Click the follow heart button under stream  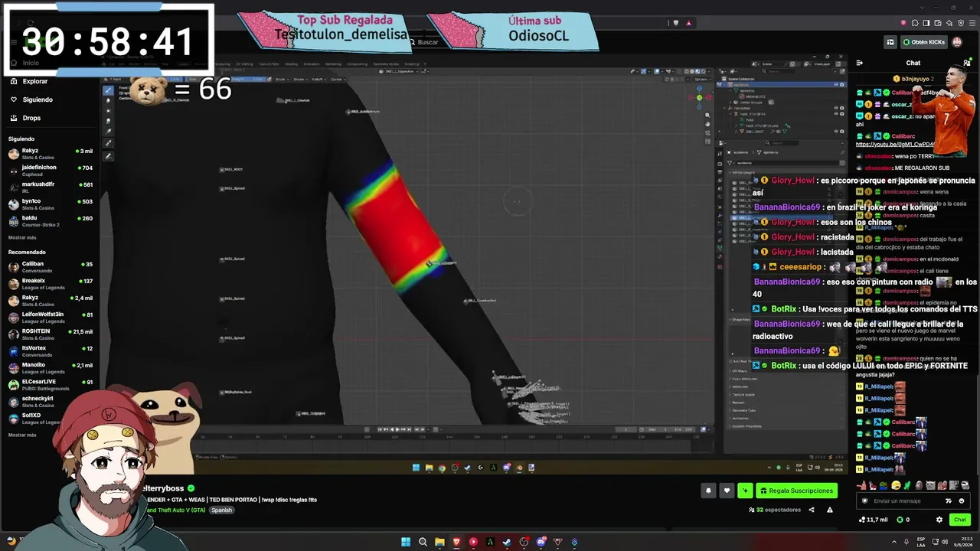pyautogui.click(x=727, y=491)
